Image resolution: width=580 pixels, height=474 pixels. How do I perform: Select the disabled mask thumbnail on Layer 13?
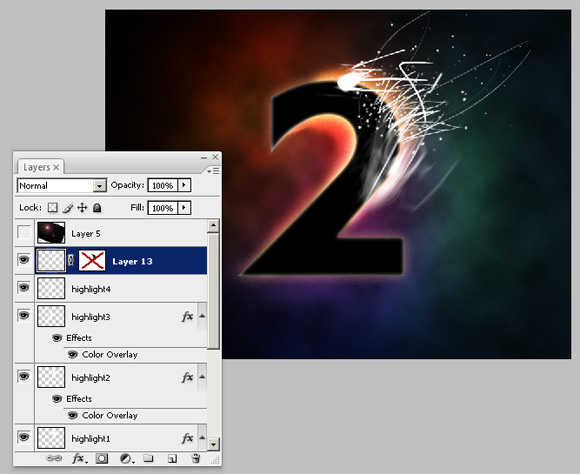point(92,260)
